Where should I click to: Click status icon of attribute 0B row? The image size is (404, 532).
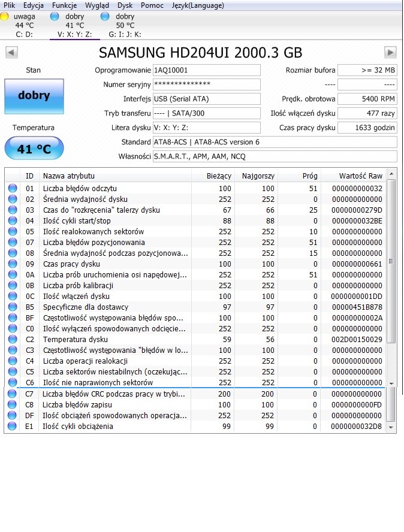[13, 286]
